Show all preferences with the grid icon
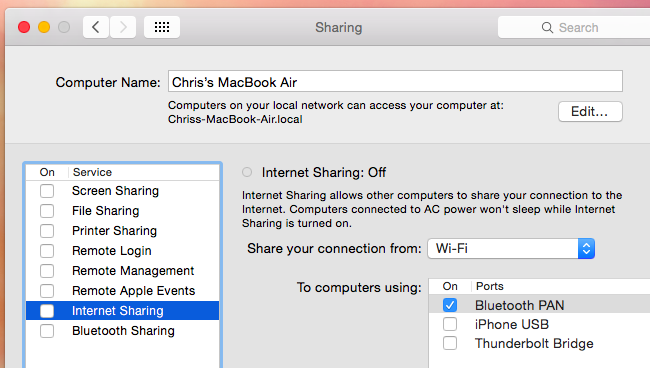650x368 pixels. coord(162,27)
